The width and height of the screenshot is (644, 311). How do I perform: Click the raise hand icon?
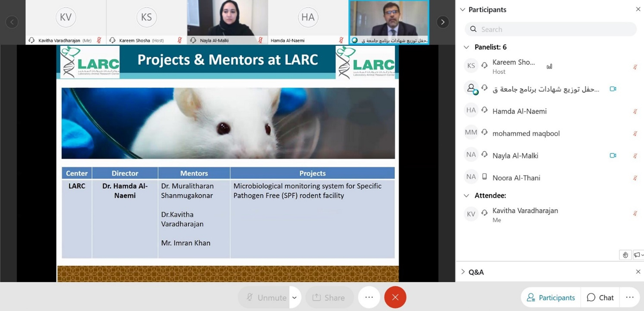625,255
